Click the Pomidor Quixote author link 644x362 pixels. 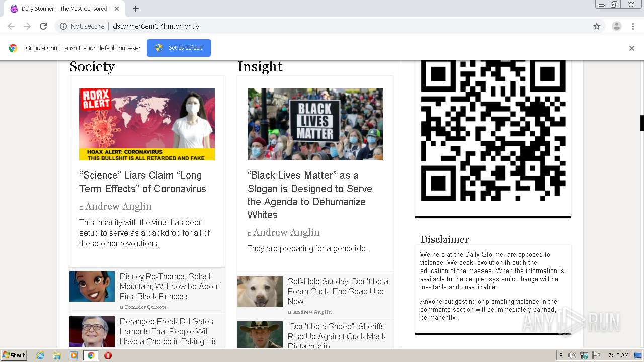click(x=145, y=307)
